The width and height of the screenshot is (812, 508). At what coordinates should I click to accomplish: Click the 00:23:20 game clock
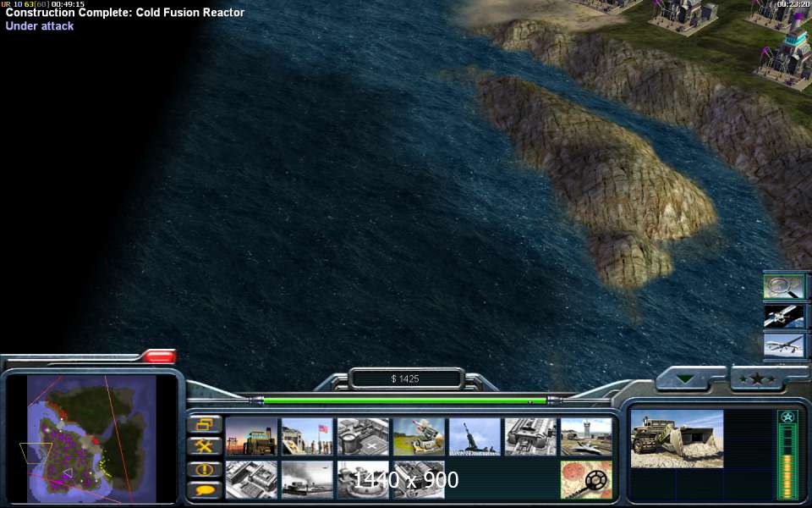[794, 4]
